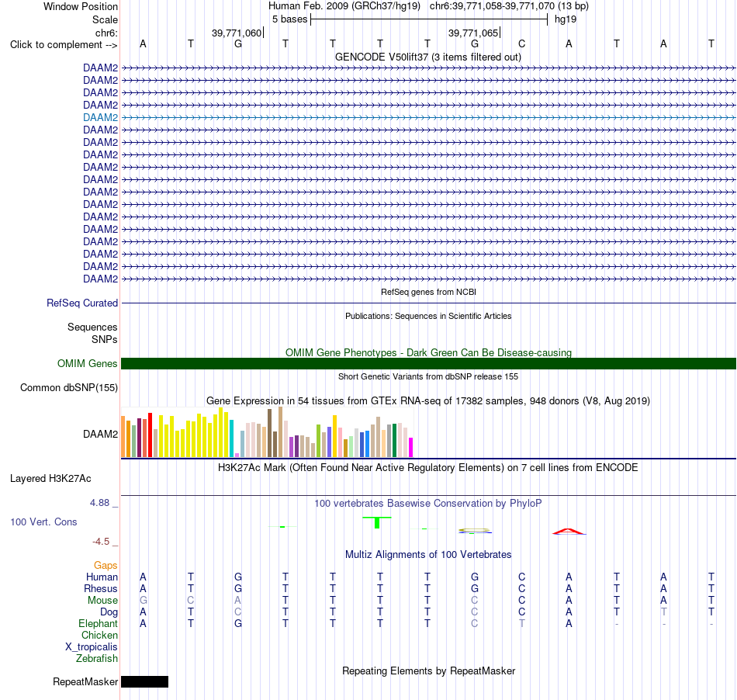Click the hg19 label beside scale bar

pos(566,19)
